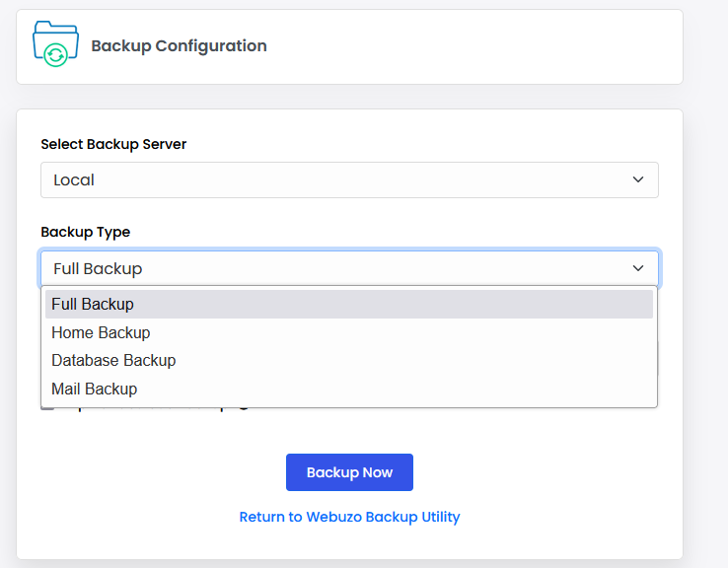
Task: Collapse the Backup Type dropdown showing Full Backup
Action: tap(349, 268)
